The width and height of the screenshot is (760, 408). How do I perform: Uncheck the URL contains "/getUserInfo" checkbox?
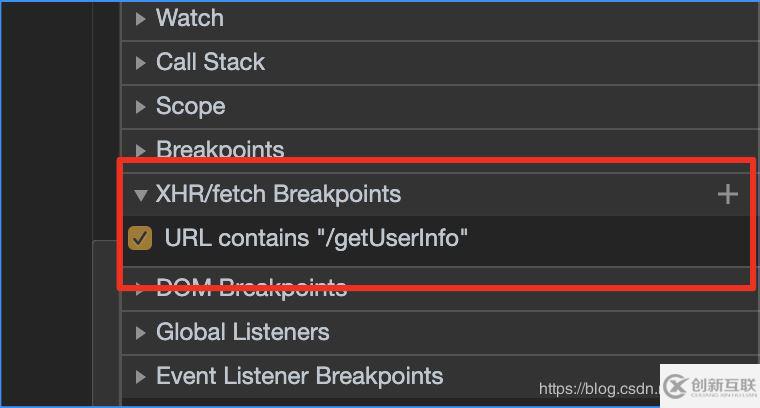(141, 238)
